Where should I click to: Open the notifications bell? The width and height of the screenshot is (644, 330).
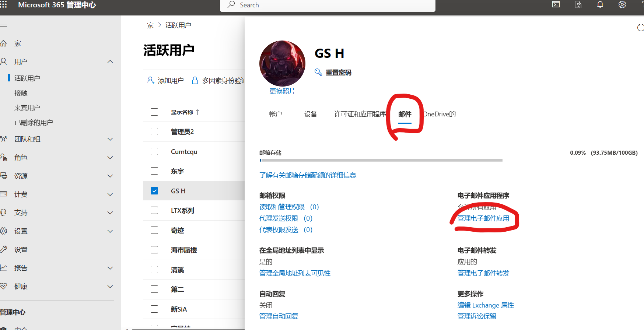(x=600, y=4)
